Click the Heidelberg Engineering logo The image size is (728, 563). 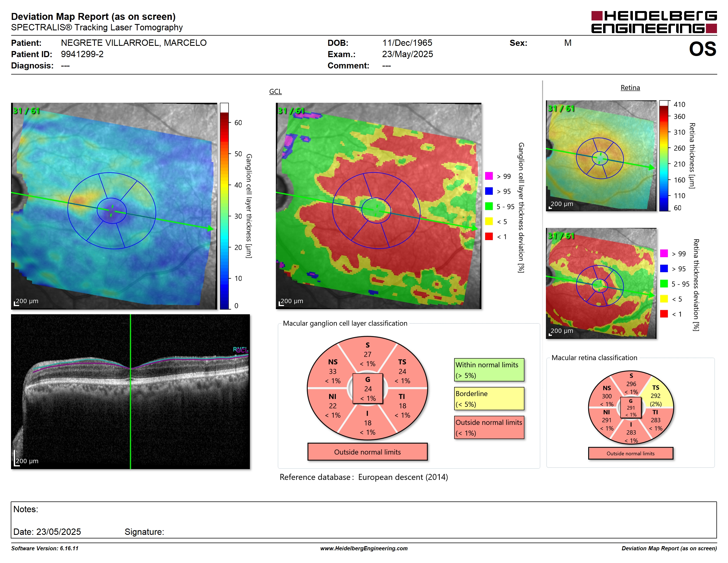pyautogui.click(x=654, y=22)
